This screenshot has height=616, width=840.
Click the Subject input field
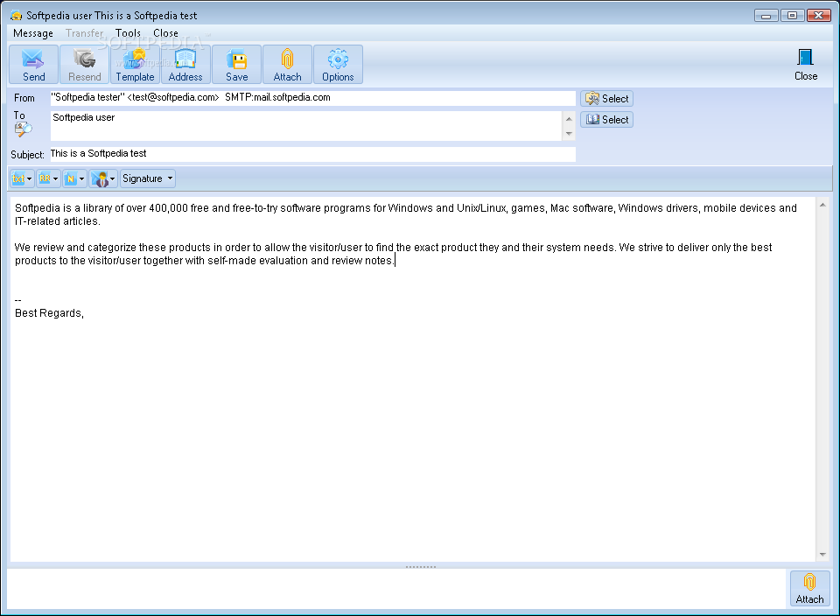[313, 154]
